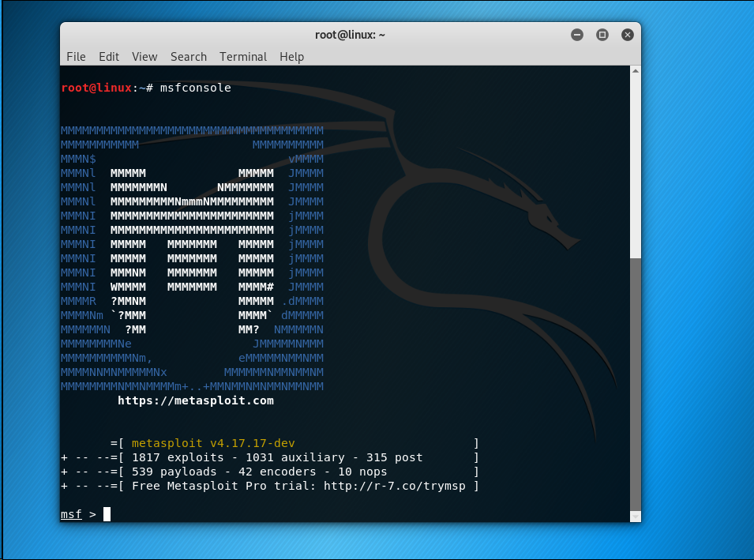Minimize the terminal window
The height and width of the screenshot is (560, 754).
pos(577,35)
